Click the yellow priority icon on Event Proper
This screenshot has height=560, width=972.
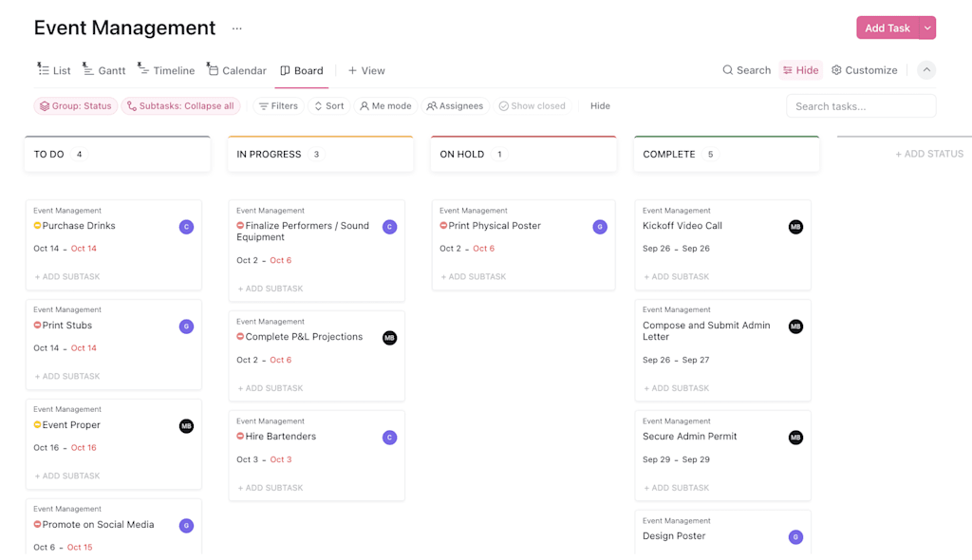click(37, 425)
